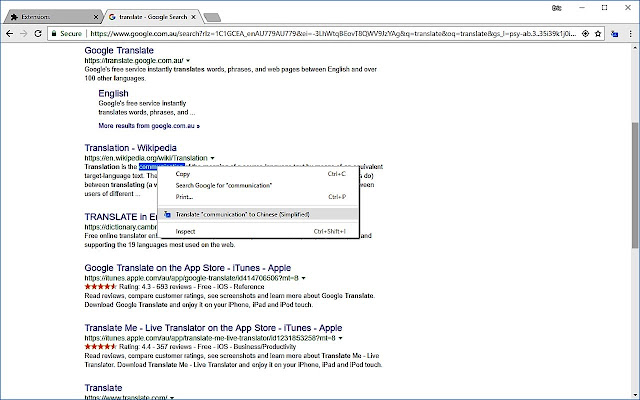Click the vertical page scrollbar thumb
The width and height of the screenshot is (640, 400).
[635, 185]
